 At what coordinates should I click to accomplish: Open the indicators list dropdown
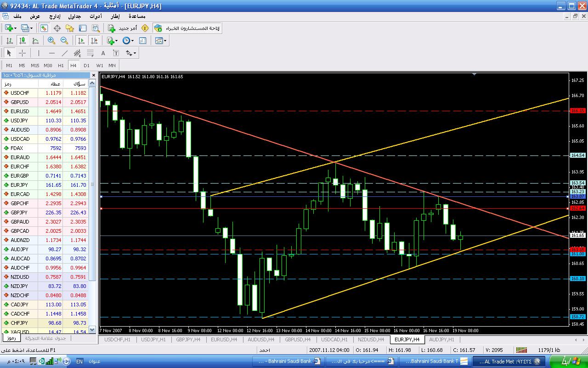coord(113,40)
